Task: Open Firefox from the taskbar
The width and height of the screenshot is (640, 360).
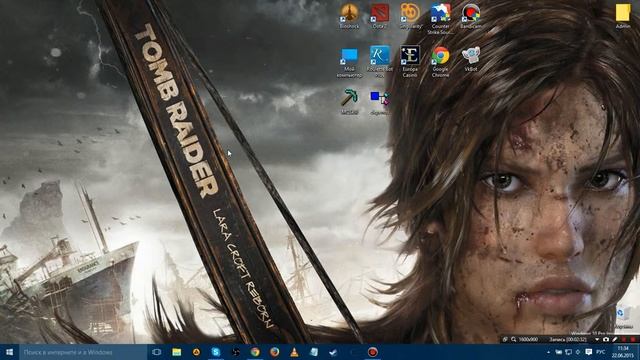Action: tap(274, 352)
